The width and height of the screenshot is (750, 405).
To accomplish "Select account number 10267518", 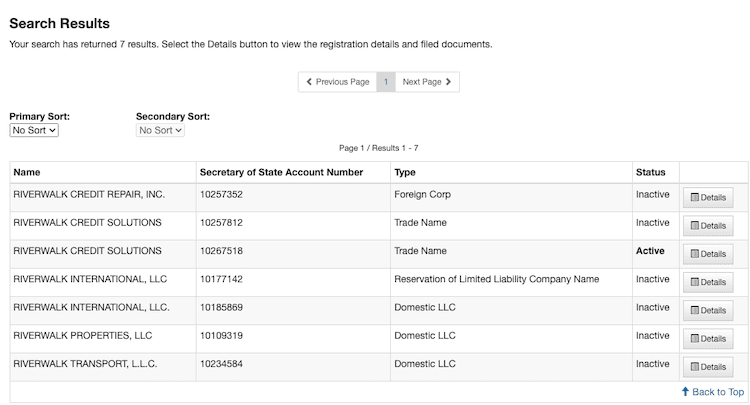I will (221, 251).
